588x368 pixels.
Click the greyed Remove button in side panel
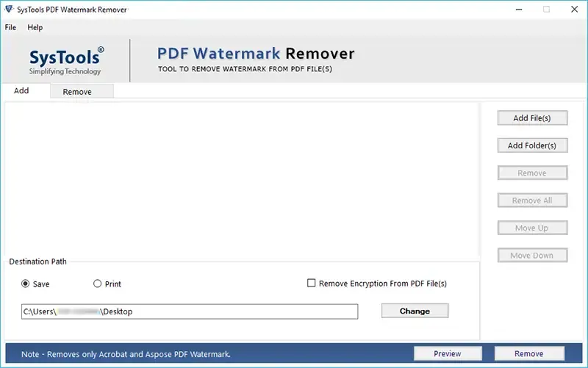(532, 173)
